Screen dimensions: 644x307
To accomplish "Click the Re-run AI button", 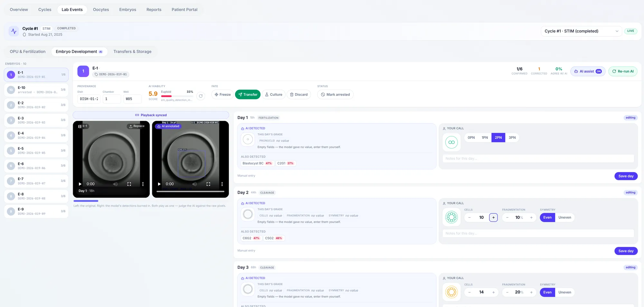I will [x=623, y=71].
